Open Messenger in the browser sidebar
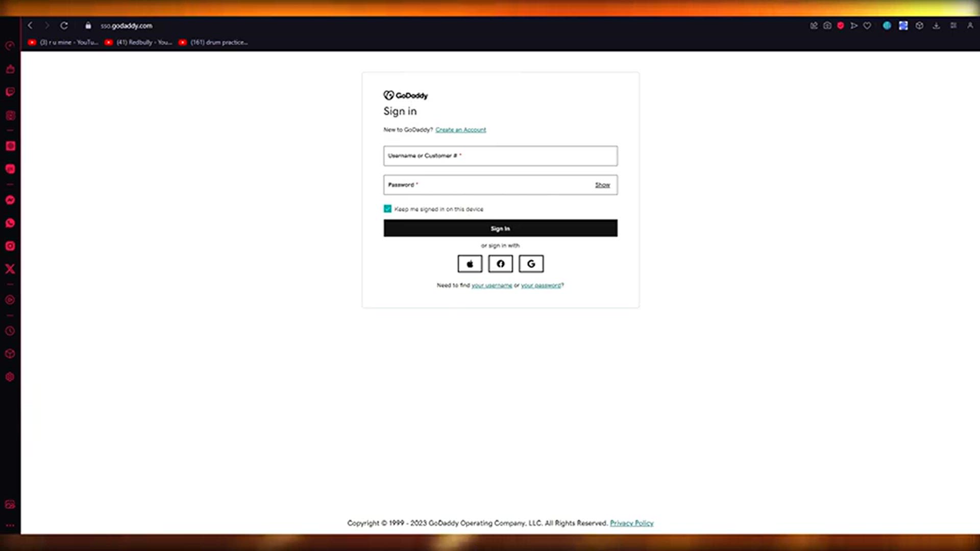Image resolution: width=980 pixels, height=551 pixels. coord(10,200)
